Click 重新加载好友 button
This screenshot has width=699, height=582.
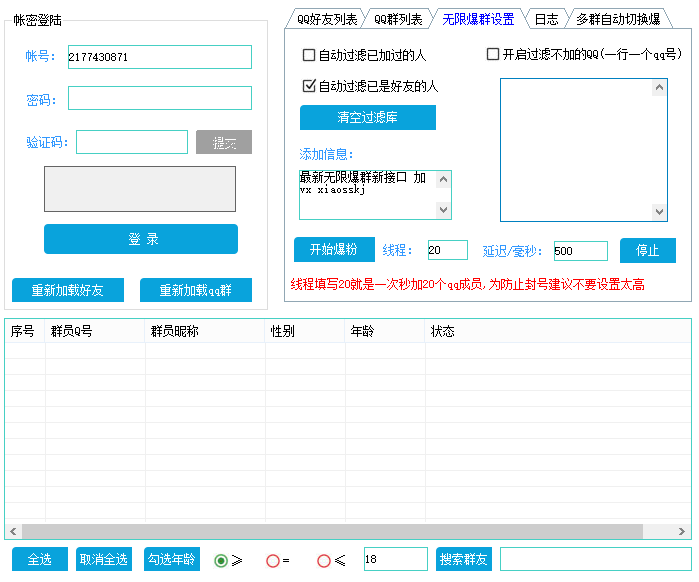click(x=68, y=290)
